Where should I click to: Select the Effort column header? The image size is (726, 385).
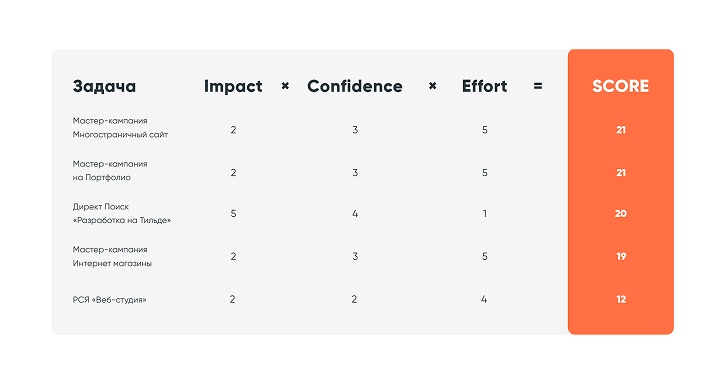484,87
